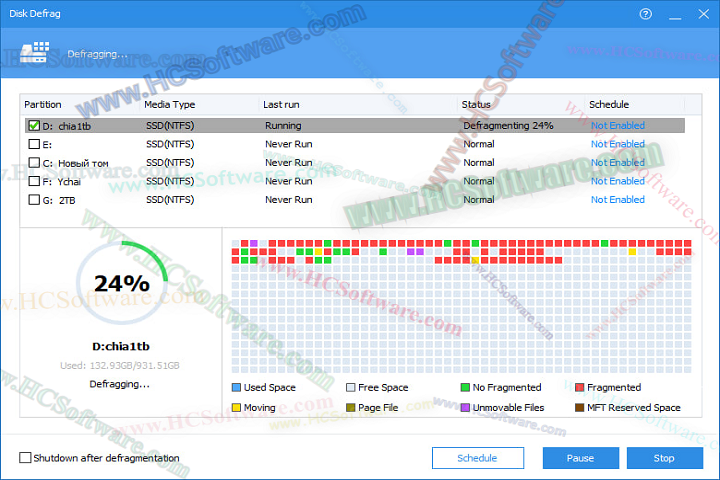Stop the defragmentation

click(x=664, y=458)
